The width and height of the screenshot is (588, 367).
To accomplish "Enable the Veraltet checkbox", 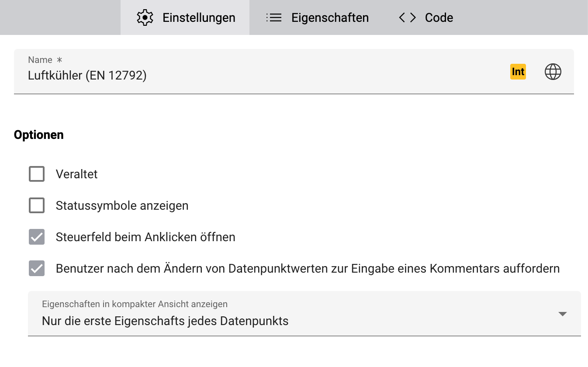I will tap(37, 174).
